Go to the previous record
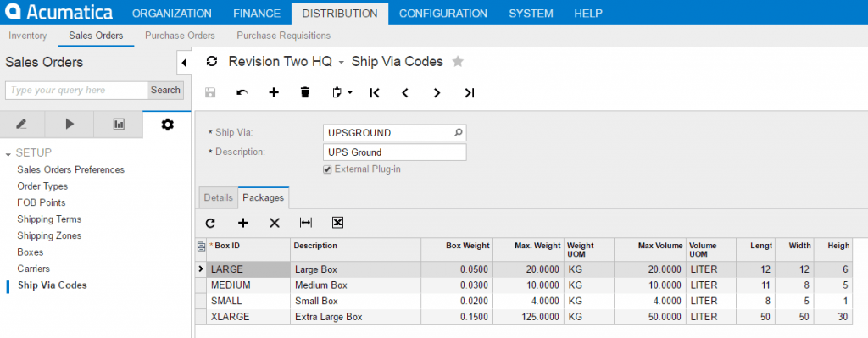 (405, 93)
